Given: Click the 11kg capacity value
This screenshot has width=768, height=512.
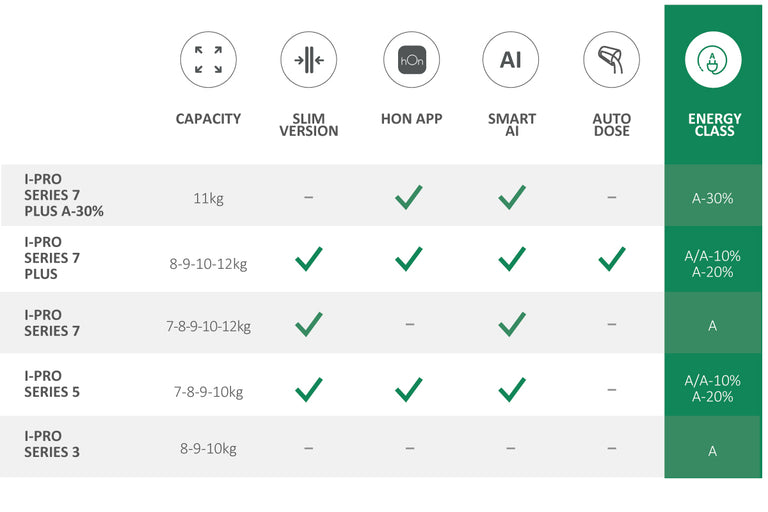Looking at the screenshot, I should tap(208, 198).
